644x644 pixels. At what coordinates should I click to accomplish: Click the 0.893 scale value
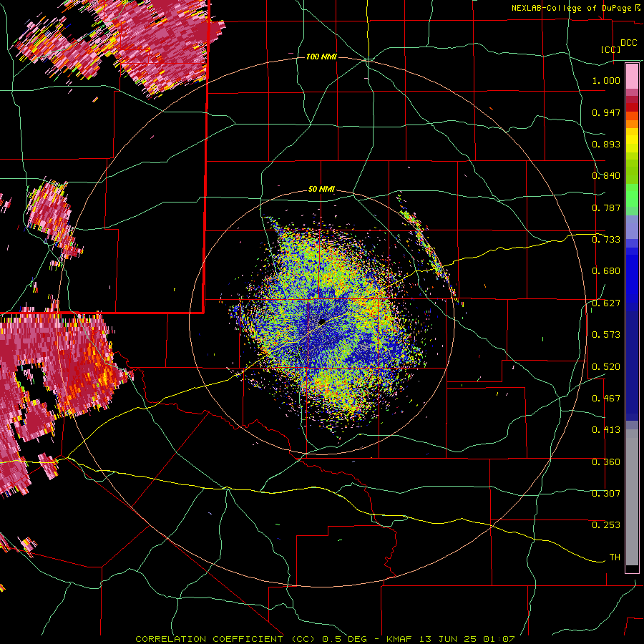pos(606,144)
